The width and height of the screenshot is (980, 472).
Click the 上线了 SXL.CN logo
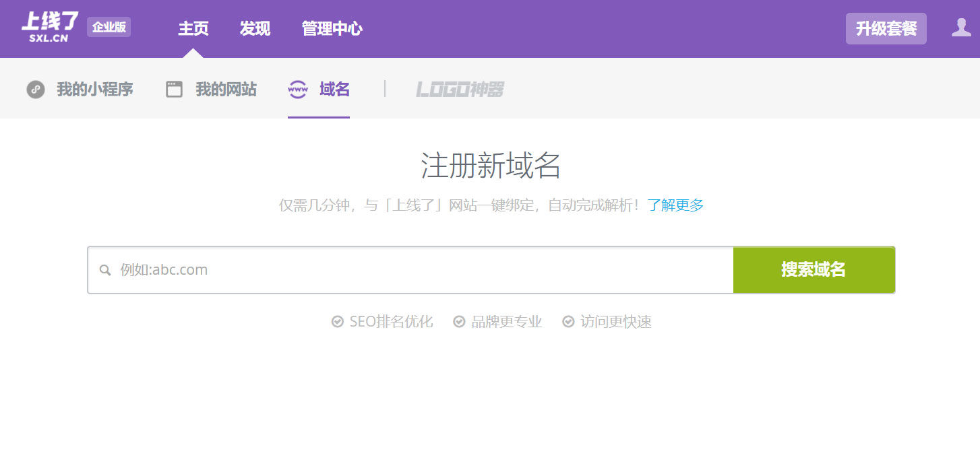tap(50, 28)
